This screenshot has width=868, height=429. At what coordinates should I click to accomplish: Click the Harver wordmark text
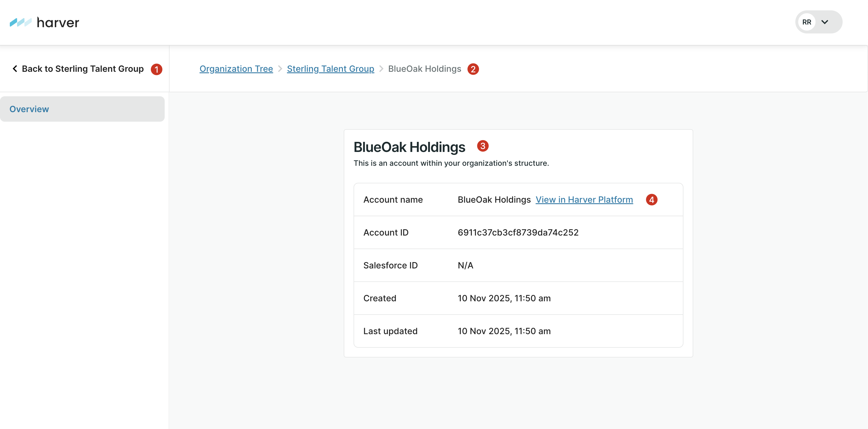click(x=58, y=22)
